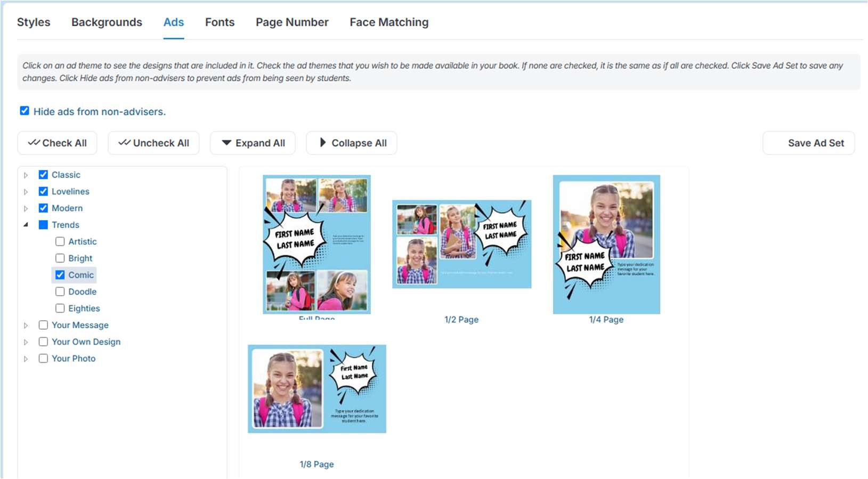Expand the Lovelines theme node

click(x=26, y=192)
